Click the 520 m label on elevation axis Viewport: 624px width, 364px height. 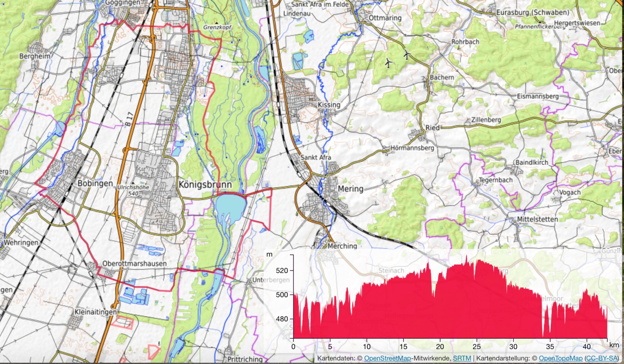click(x=282, y=271)
